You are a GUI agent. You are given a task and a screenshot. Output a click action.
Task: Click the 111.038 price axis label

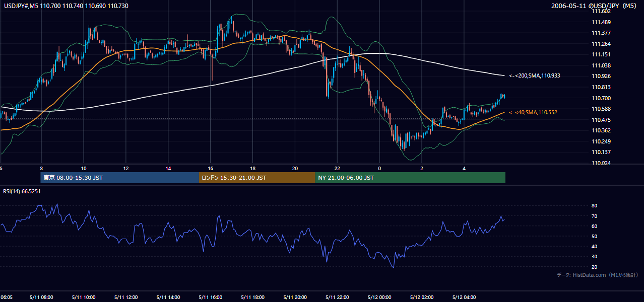click(601, 65)
